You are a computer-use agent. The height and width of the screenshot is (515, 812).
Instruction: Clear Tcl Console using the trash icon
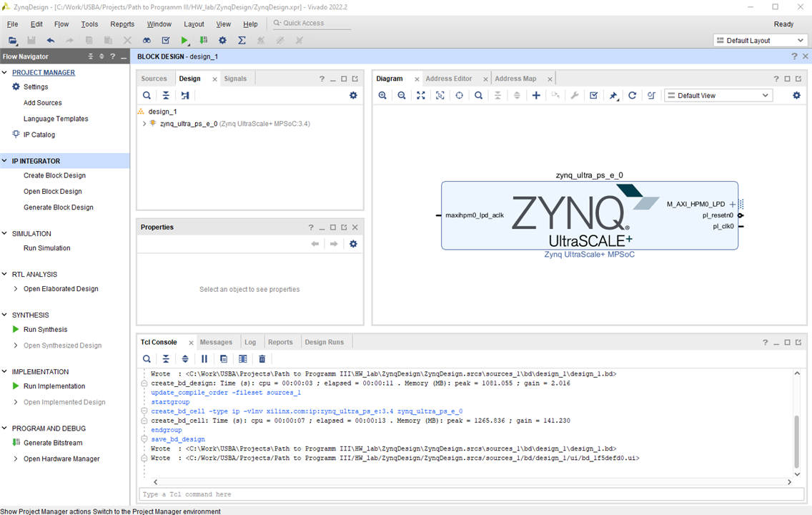coord(262,359)
